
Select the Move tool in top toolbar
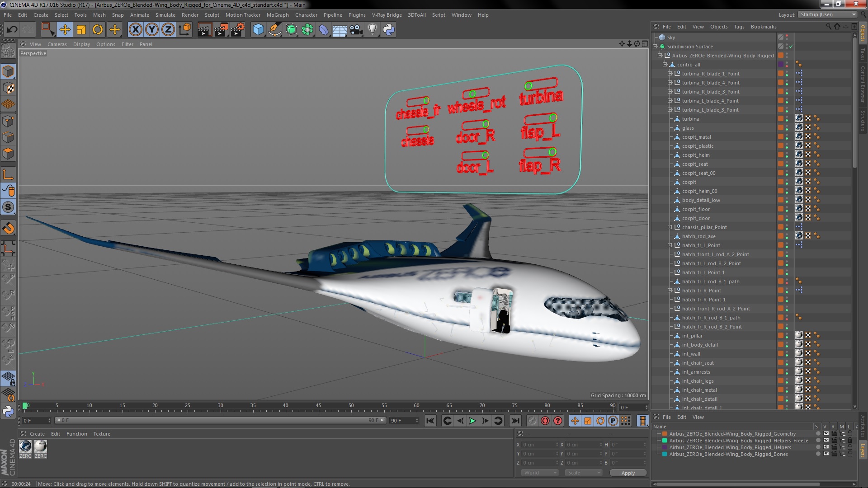[x=65, y=30]
